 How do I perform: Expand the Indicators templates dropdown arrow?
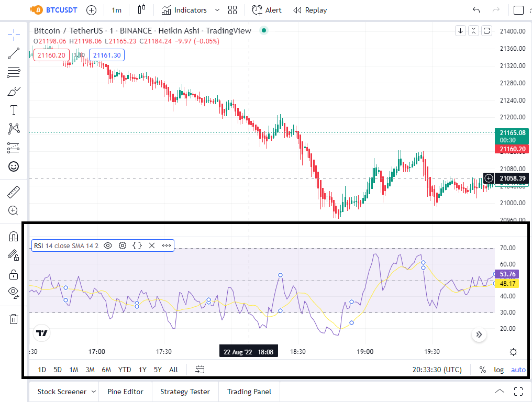click(x=217, y=10)
